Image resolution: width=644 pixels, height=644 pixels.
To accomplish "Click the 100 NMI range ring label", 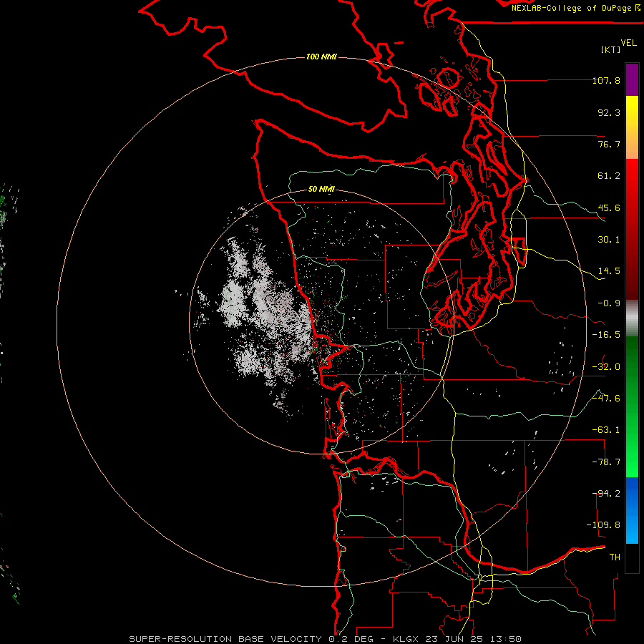I will 321,57.
